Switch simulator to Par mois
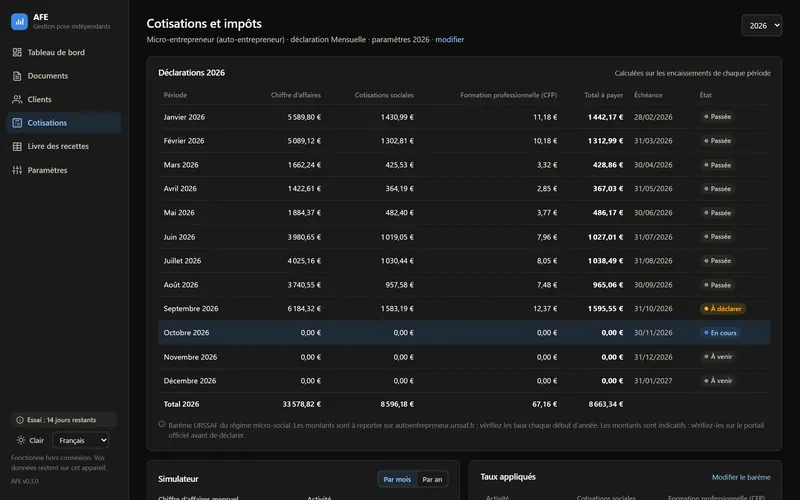 click(397, 480)
